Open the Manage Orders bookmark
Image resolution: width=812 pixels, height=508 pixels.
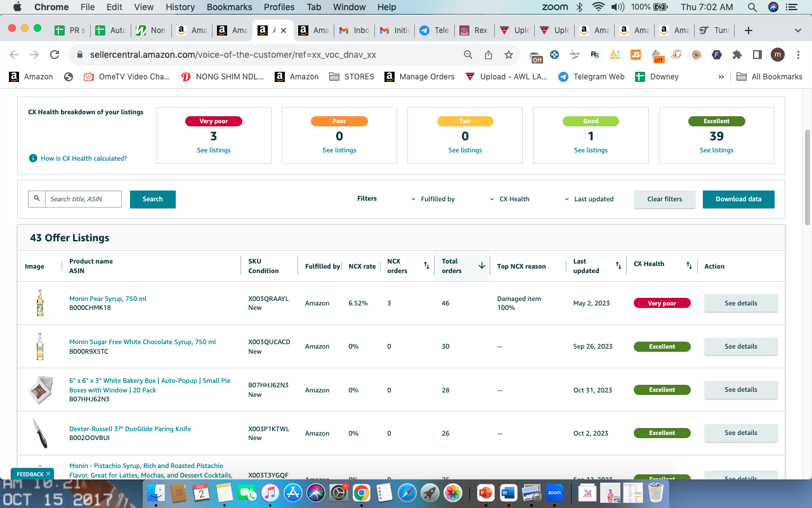(x=419, y=77)
